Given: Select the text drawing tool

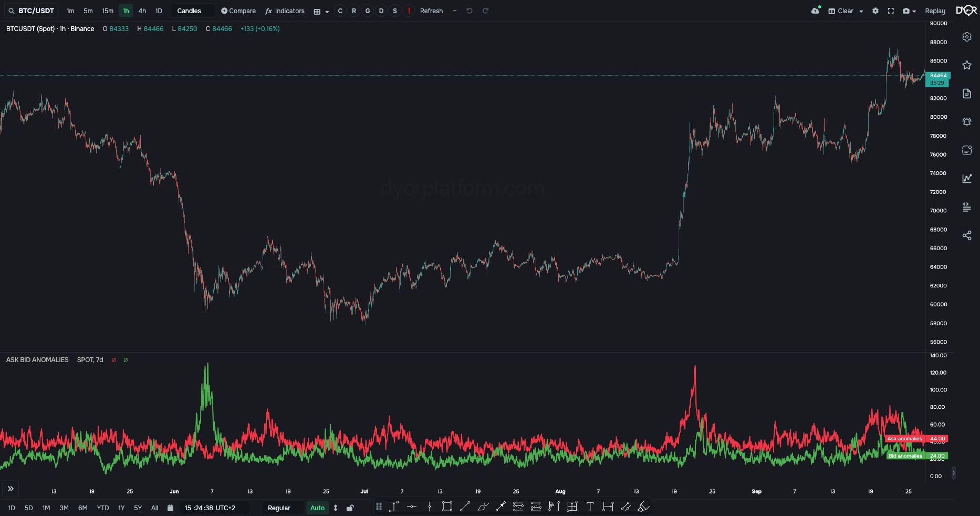Looking at the screenshot, I should coord(590,507).
